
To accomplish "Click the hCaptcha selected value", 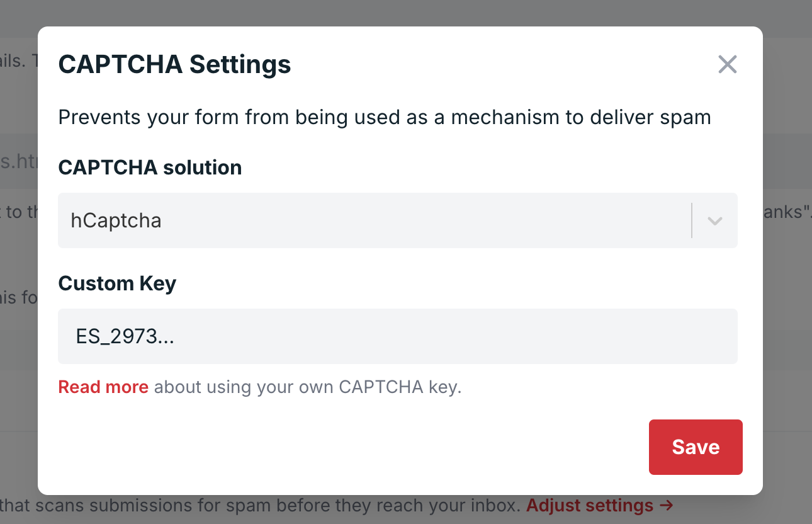I will coord(116,220).
